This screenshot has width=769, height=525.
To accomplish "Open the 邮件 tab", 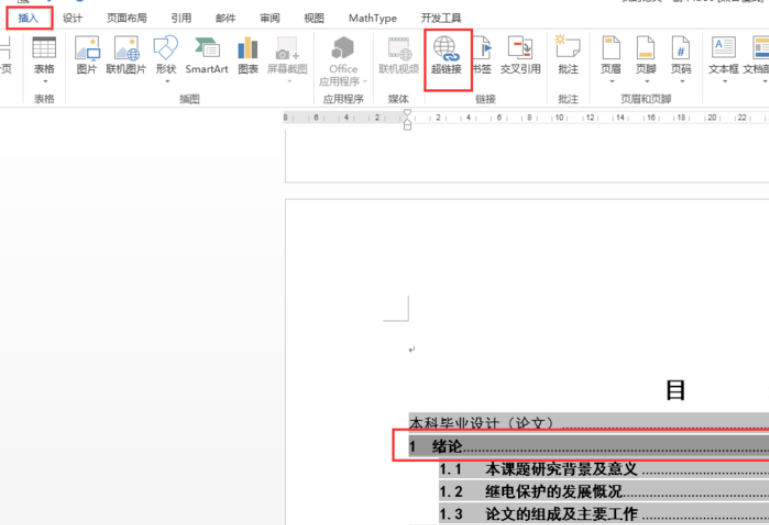I will (x=226, y=19).
